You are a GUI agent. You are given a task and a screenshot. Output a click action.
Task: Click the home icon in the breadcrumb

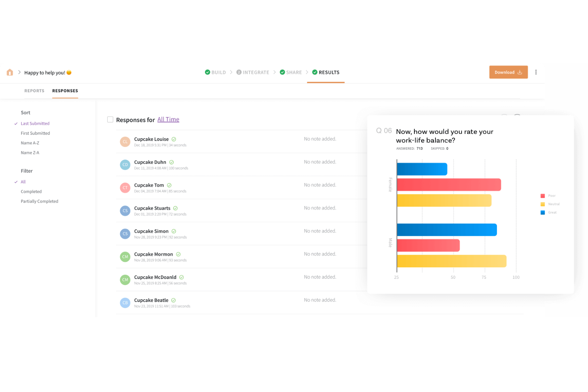pyautogui.click(x=10, y=72)
